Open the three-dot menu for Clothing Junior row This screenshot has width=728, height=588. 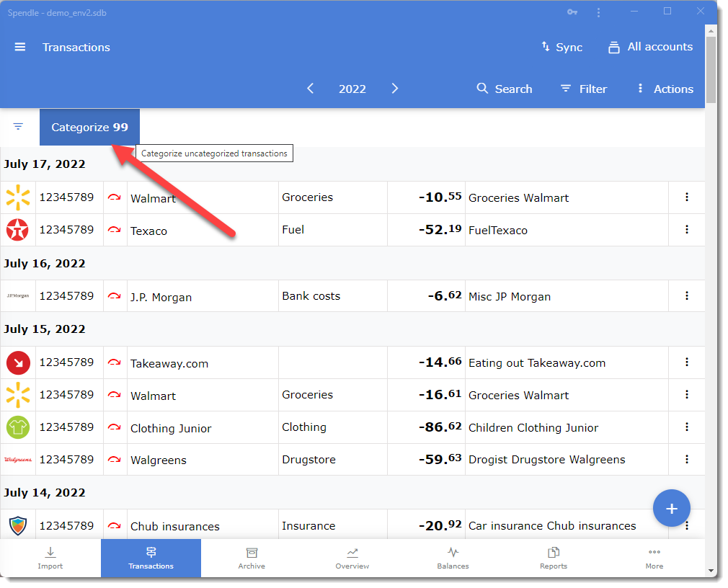tap(687, 427)
